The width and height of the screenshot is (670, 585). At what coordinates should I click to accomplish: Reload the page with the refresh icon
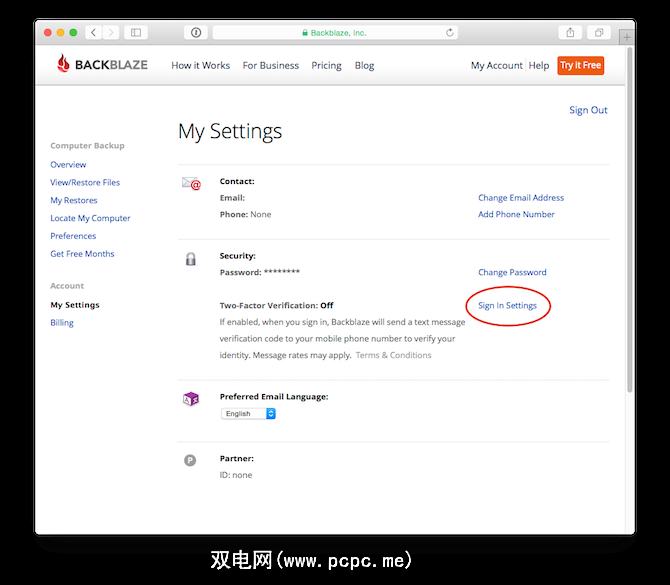[450, 32]
